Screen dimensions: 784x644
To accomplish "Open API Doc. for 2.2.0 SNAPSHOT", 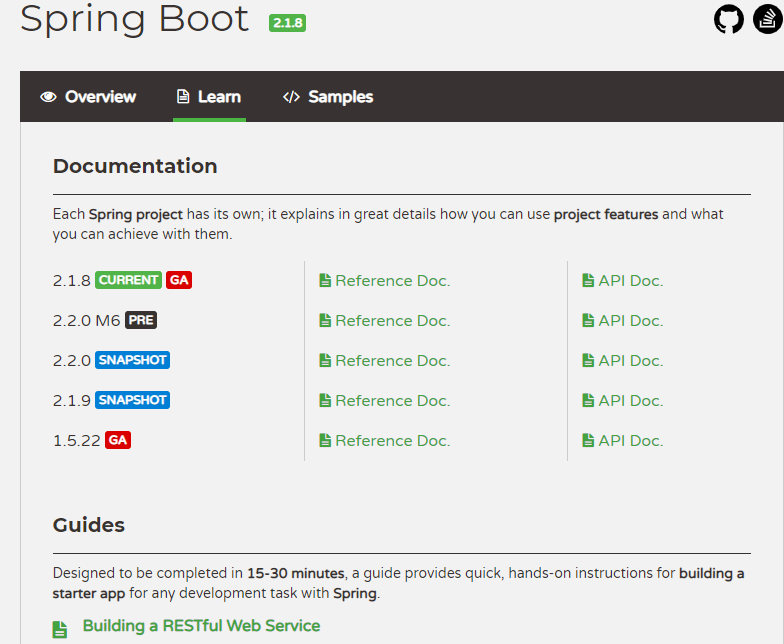I will [x=622, y=360].
